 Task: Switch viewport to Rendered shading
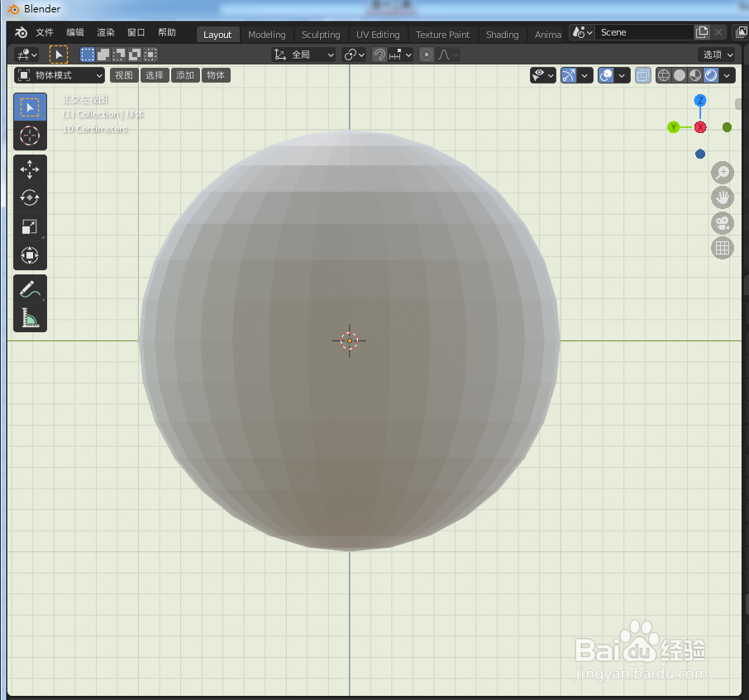710,74
